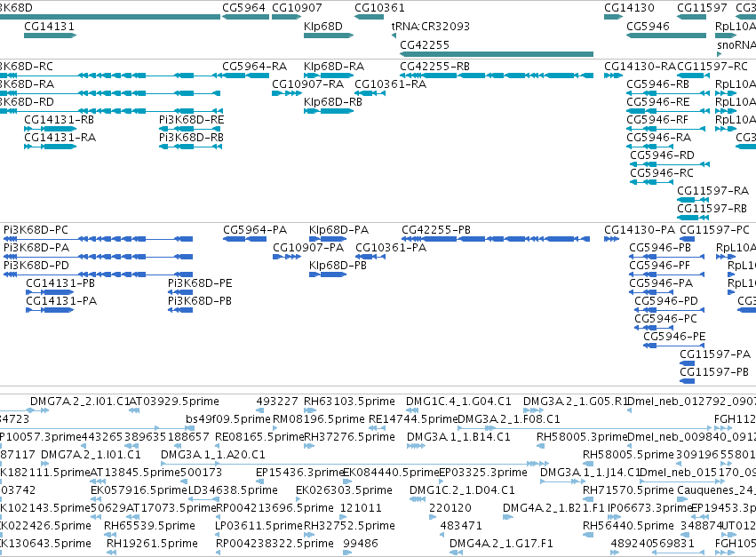This screenshot has height=557, width=756.
Task: Click the RH56440.5prime EST label
Action: (628, 526)
